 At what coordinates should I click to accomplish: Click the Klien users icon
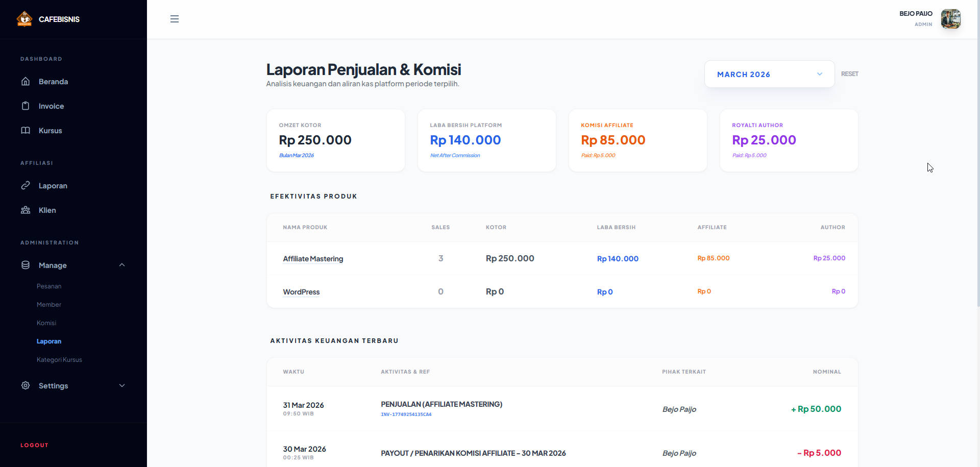pyautogui.click(x=26, y=210)
